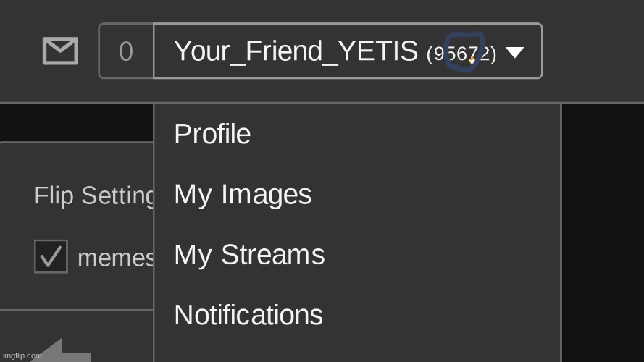Open the Your_Friend_YETIS account dropdown

click(348, 51)
